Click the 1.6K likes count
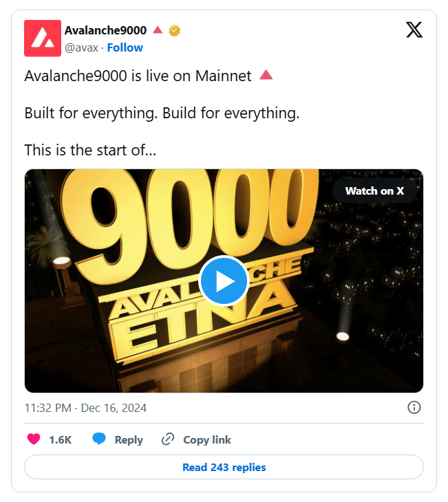448x502 pixels. click(x=61, y=440)
